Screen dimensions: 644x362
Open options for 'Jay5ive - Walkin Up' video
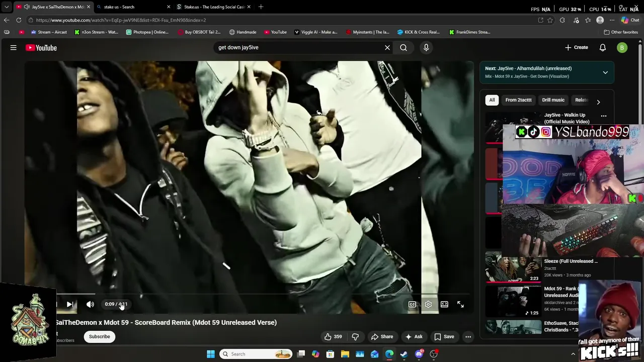(x=604, y=116)
